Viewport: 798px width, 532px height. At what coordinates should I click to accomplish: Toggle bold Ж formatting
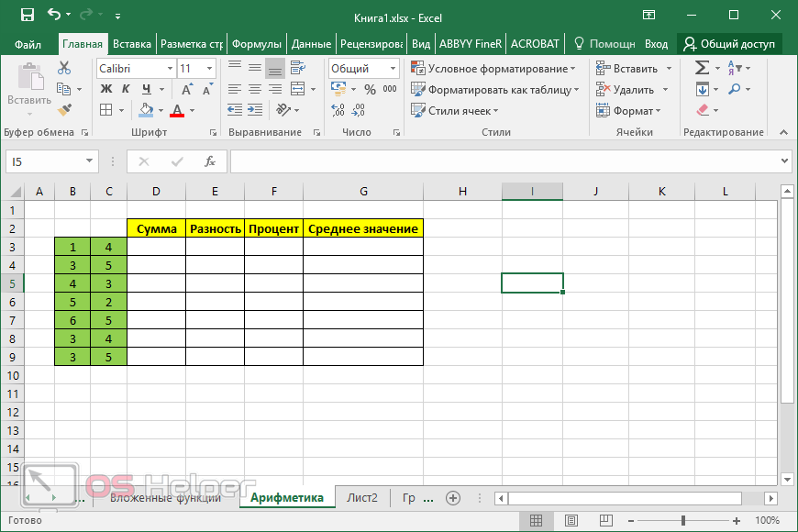(105, 89)
